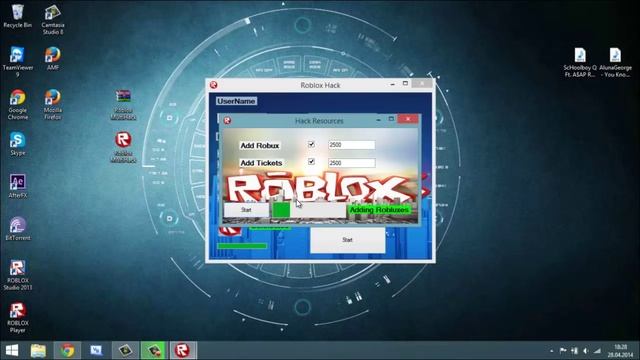
Task: Click the Hack Resources title bar icon
Action: click(x=227, y=120)
